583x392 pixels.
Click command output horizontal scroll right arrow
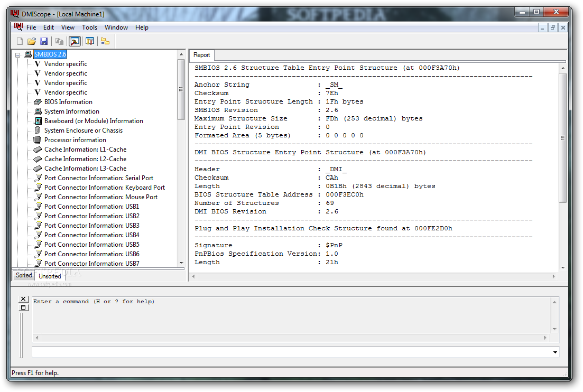click(545, 338)
